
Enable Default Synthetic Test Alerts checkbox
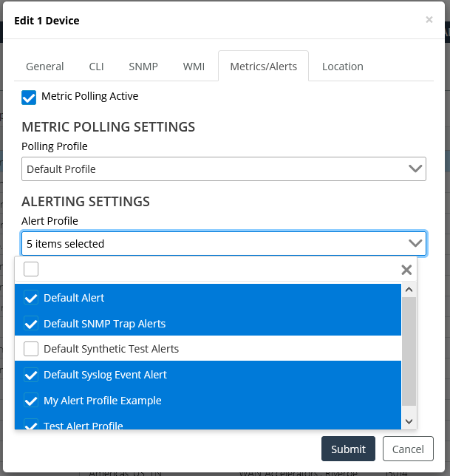31,349
